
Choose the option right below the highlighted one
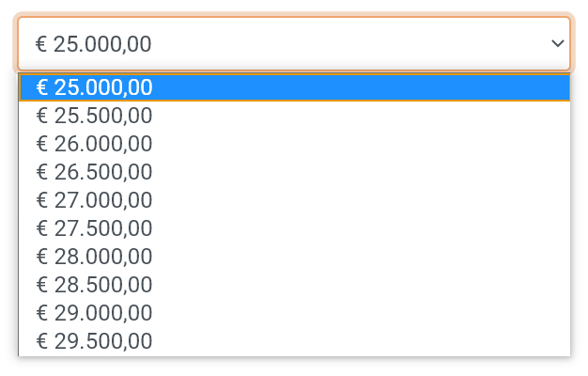click(294, 116)
